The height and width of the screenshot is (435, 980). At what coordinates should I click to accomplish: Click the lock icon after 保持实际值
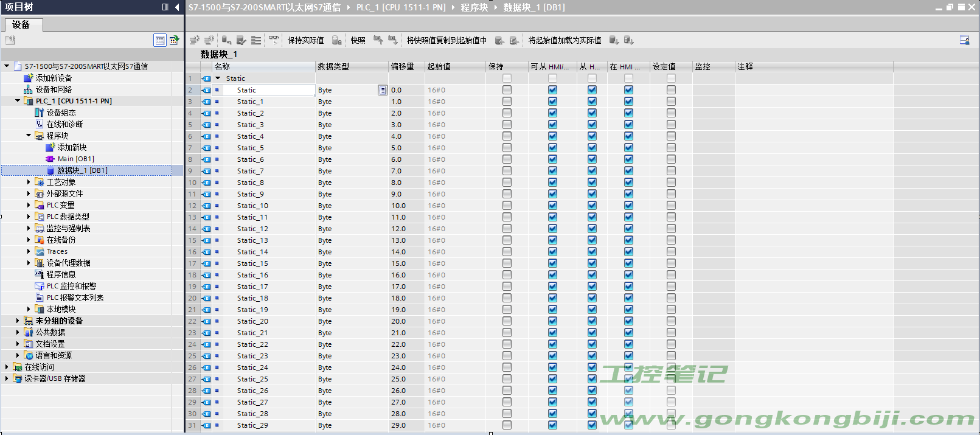click(x=336, y=40)
